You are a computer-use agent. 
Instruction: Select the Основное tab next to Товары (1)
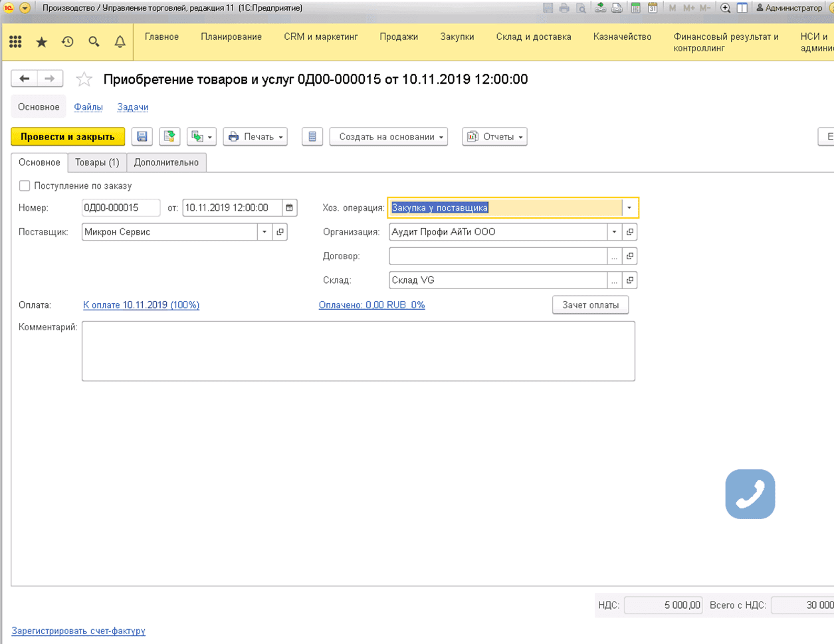[x=39, y=162]
